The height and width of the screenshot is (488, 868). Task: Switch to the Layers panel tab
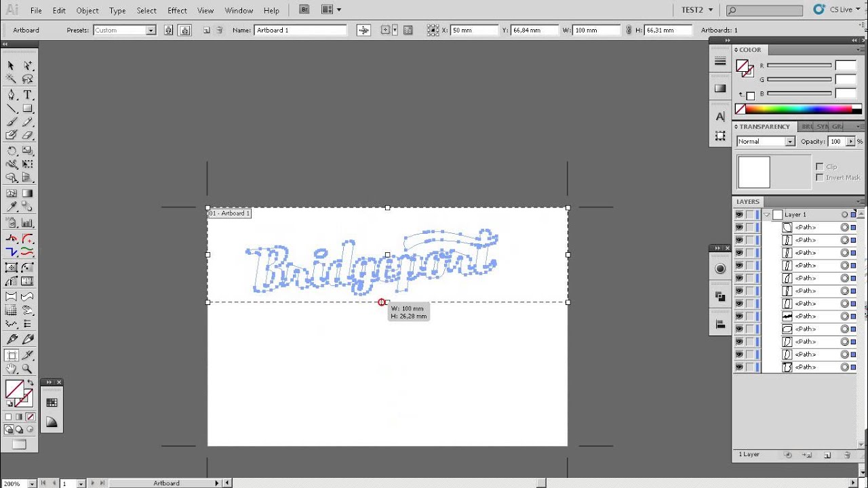point(748,201)
